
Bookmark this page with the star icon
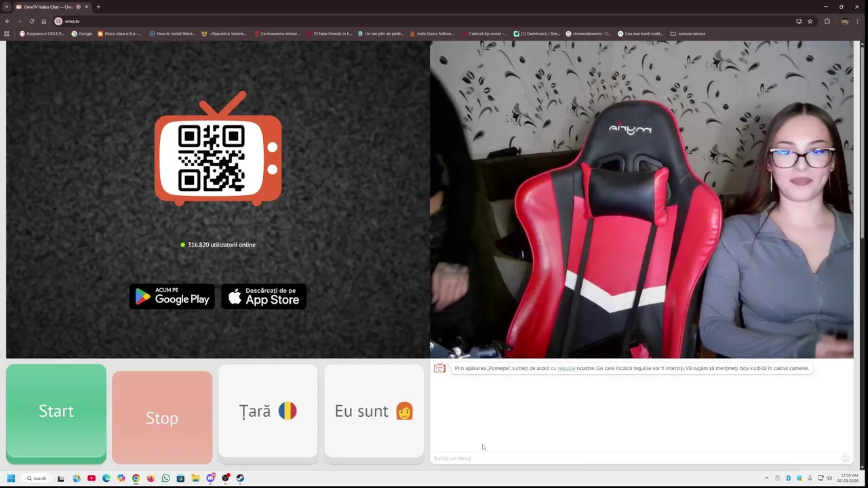point(810,21)
